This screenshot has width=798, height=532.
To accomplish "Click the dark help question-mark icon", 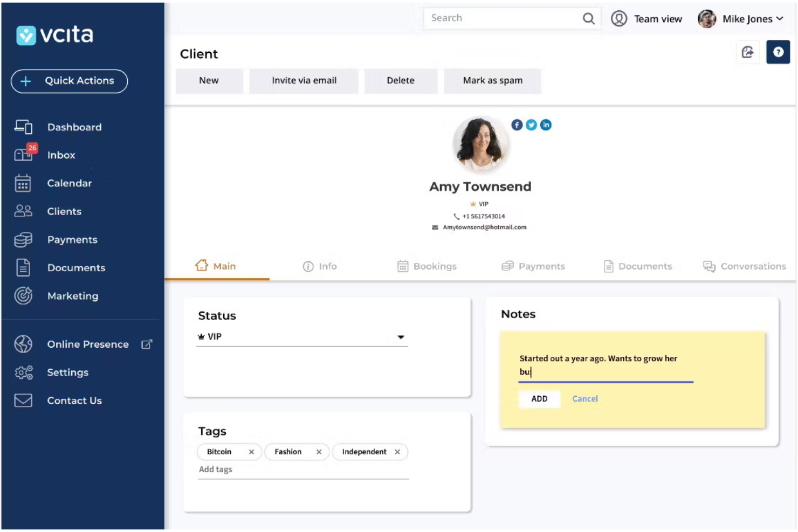I will (x=778, y=52).
